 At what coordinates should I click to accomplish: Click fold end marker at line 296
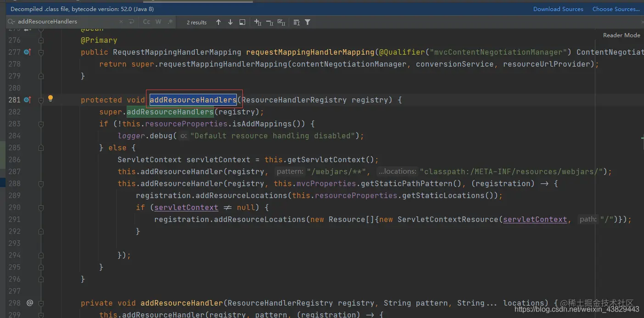(41, 279)
